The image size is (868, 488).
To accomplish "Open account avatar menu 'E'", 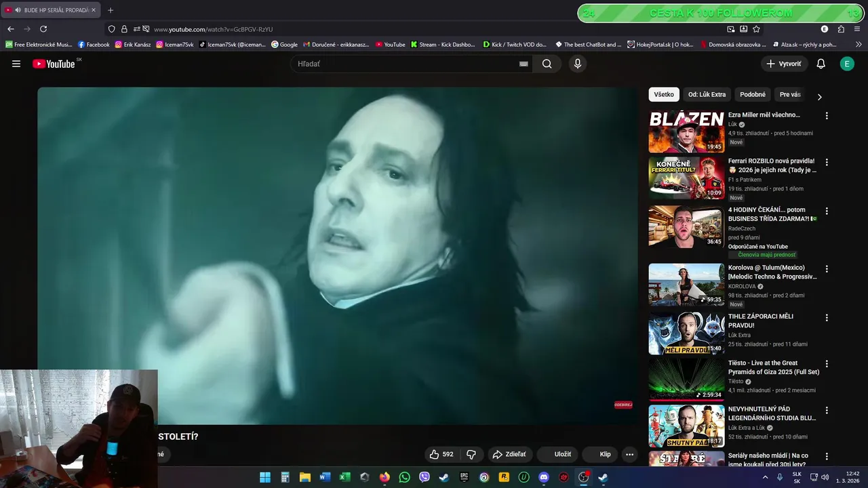I will click(847, 64).
